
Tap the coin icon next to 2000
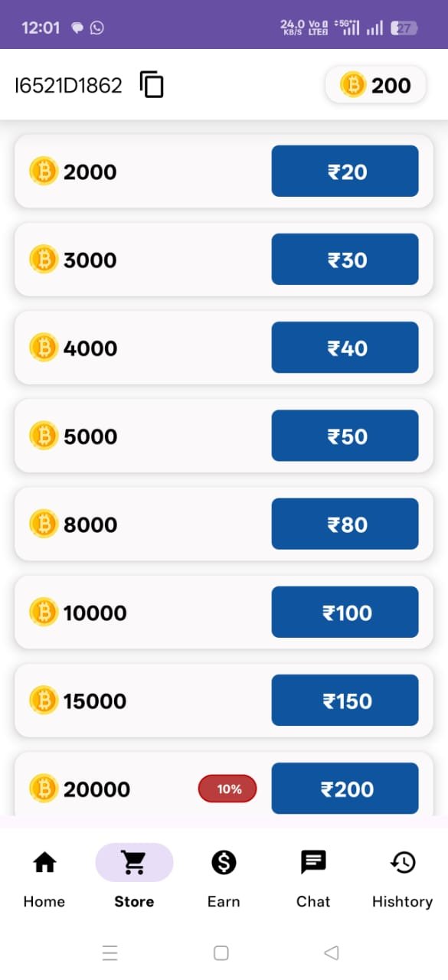[x=44, y=171]
